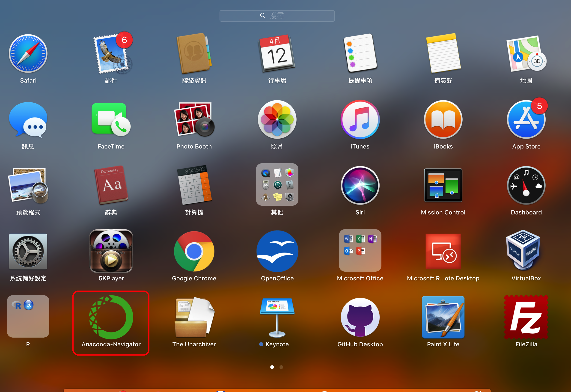Open Preview app (預覽程式)

coord(28,186)
